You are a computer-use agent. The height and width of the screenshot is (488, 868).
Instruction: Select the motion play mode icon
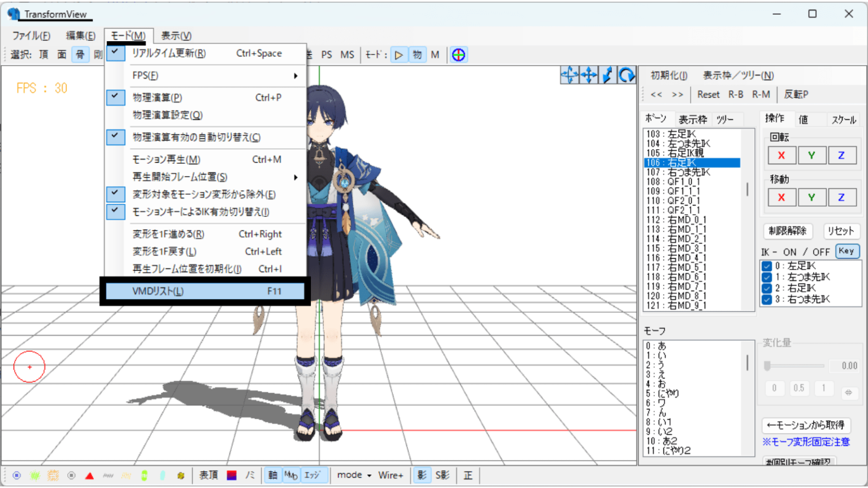[400, 54]
